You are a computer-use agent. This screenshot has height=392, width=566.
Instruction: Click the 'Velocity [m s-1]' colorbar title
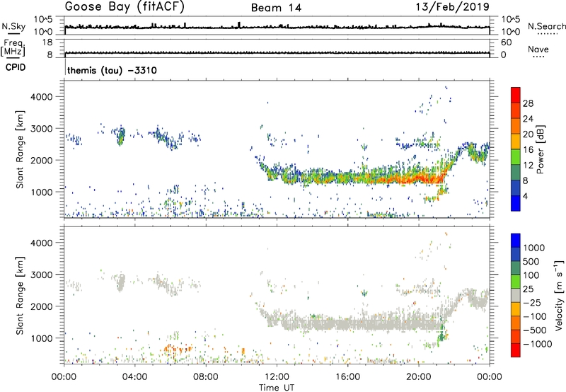click(559, 295)
